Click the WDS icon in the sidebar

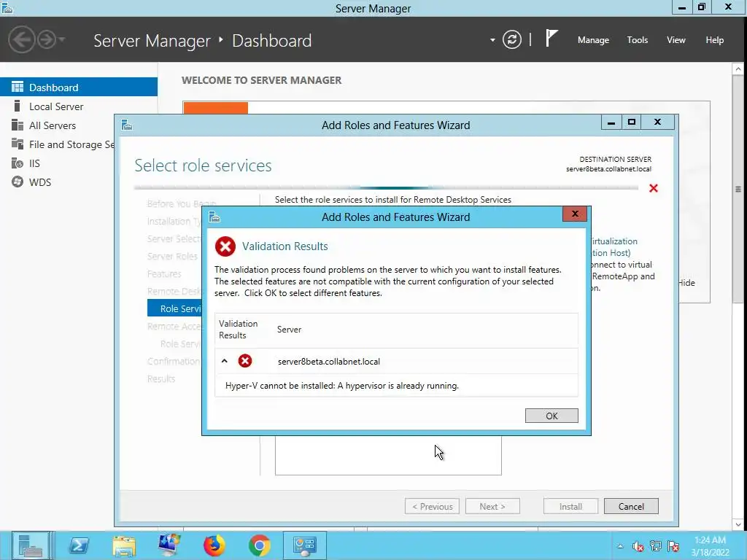coord(18,182)
